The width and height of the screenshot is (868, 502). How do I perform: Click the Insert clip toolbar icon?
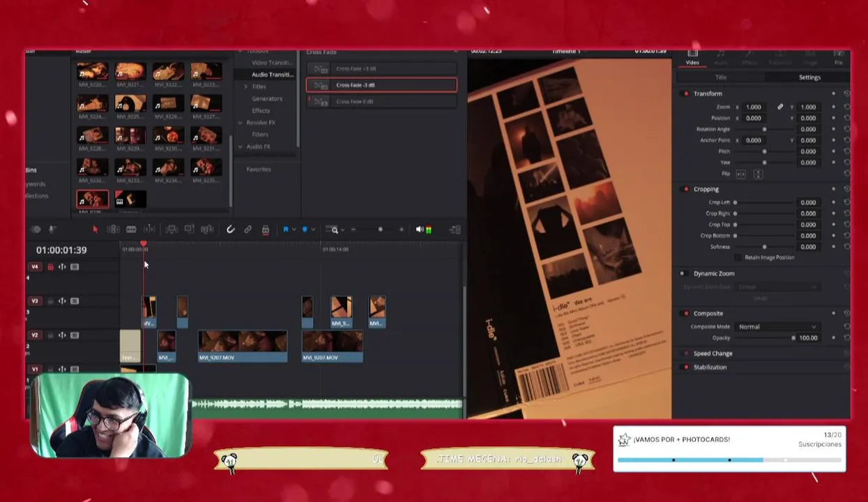click(x=172, y=229)
